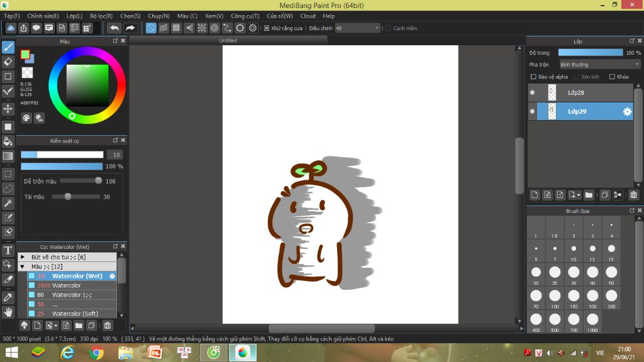
Task: Open the Lớp(L) menu
Action: (x=74, y=16)
